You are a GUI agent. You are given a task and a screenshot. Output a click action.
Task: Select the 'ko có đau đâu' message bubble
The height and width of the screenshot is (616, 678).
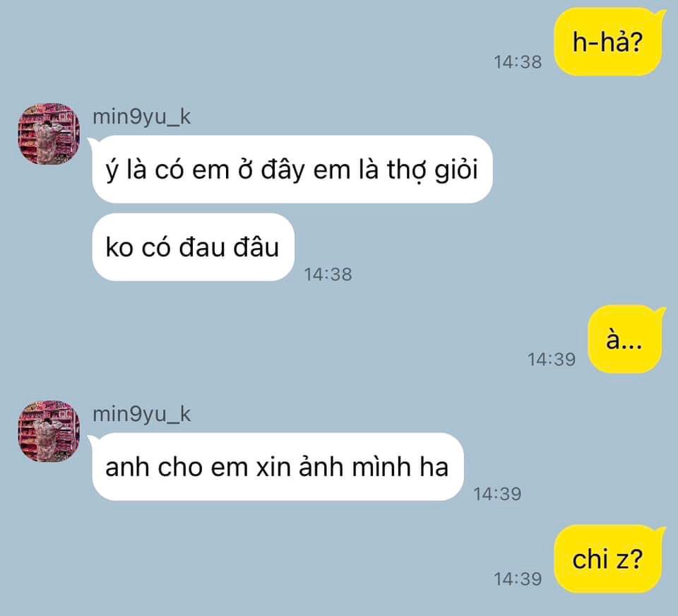[x=194, y=247]
